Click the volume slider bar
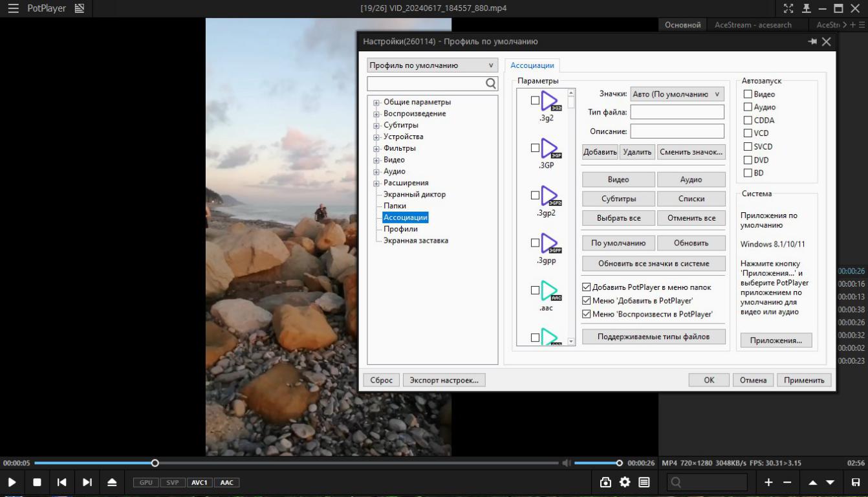 (596, 463)
